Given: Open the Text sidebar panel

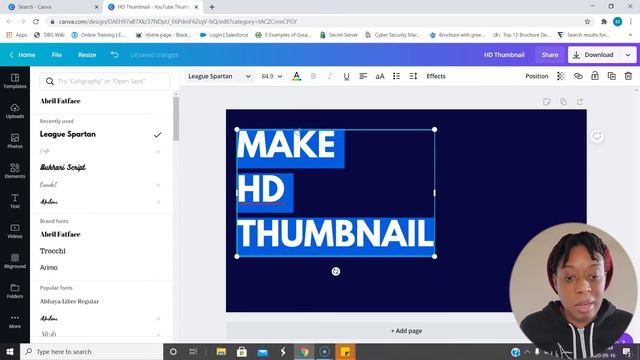Looking at the screenshot, I should tap(15, 201).
